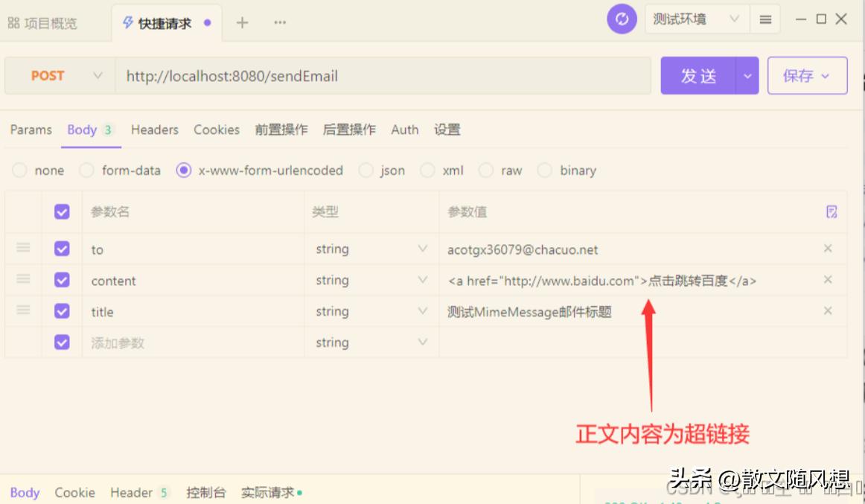This screenshot has height=504, width=865.
Task: Click the ... more tabs icon
Action: (279, 23)
